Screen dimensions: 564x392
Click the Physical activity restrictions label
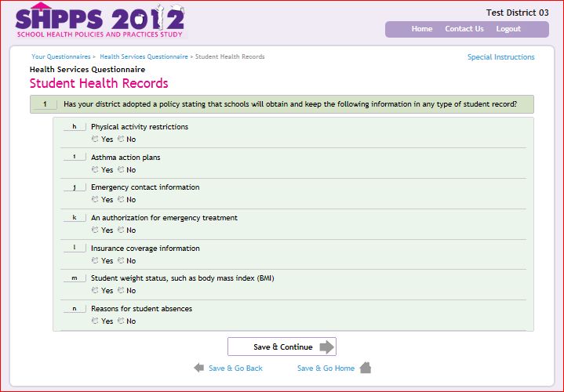click(140, 127)
